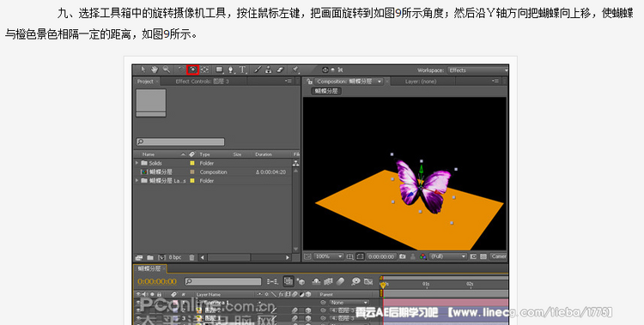Toggle the transparency grid in viewer
644x325 pixels.
coord(483,256)
